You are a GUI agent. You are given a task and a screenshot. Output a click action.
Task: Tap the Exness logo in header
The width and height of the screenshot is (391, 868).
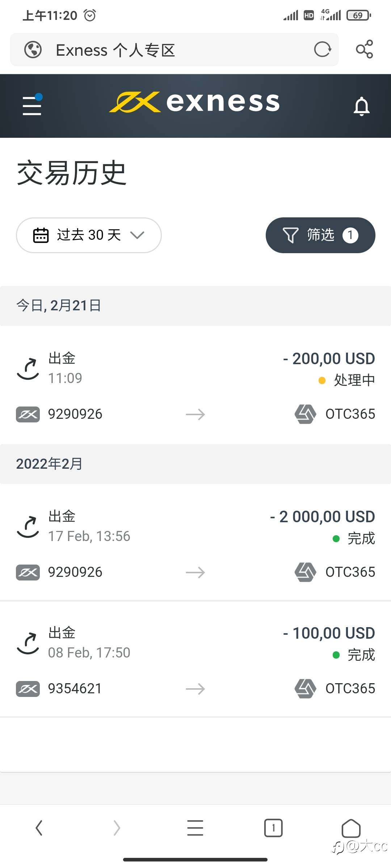pyautogui.click(x=195, y=102)
